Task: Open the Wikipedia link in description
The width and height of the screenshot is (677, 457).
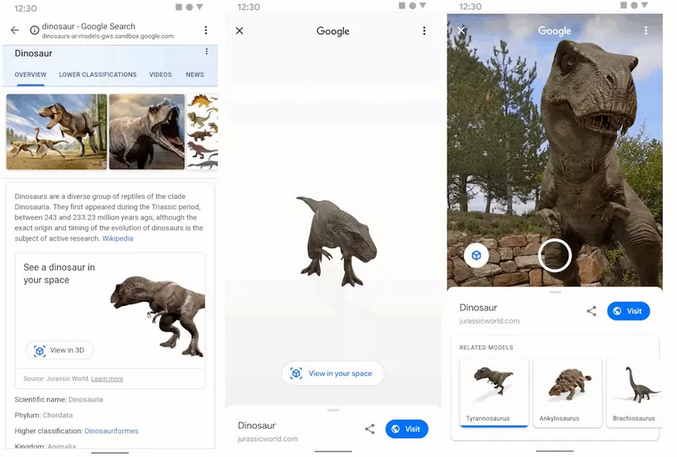Action: 117,238
